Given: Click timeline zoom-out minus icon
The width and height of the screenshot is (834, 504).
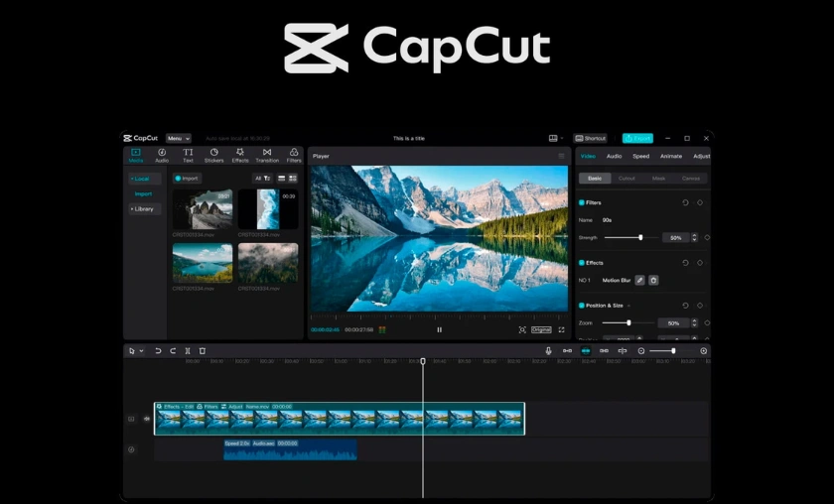Looking at the screenshot, I should tap(641, 351).
